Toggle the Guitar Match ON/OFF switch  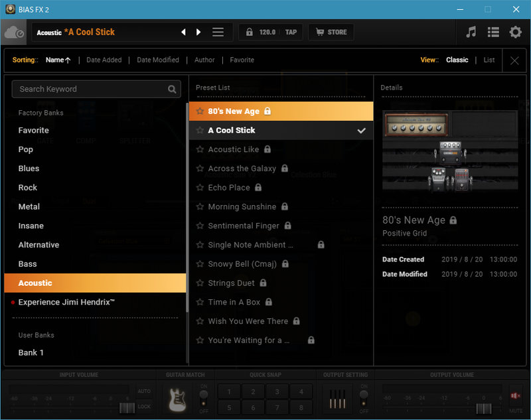(x=204, y=397)
